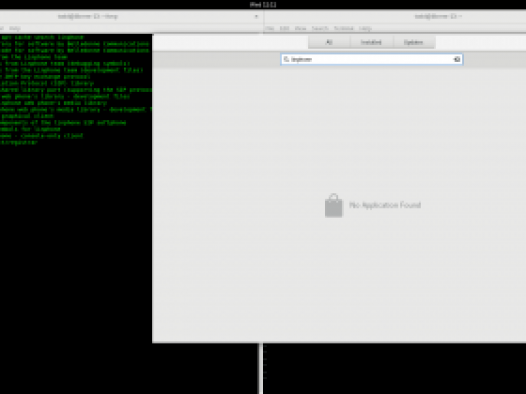Click the No Application Found message
Screen dimensions: 526x394
385,205
